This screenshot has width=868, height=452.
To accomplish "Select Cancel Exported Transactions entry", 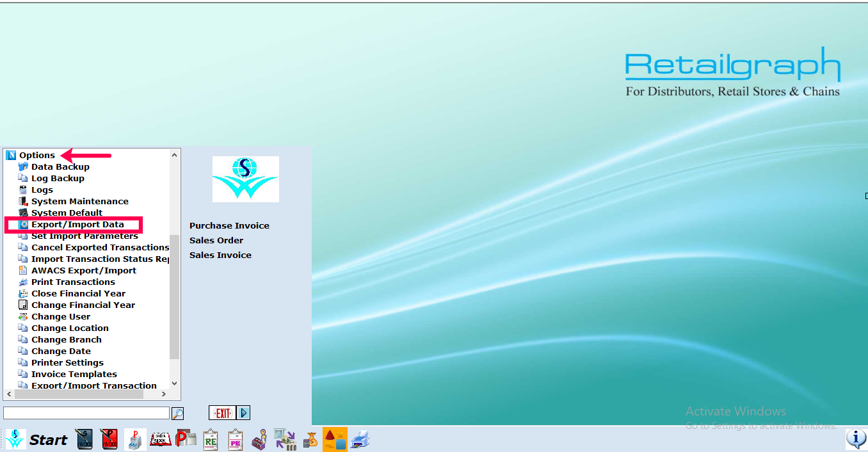I will (x=100, y=247).
